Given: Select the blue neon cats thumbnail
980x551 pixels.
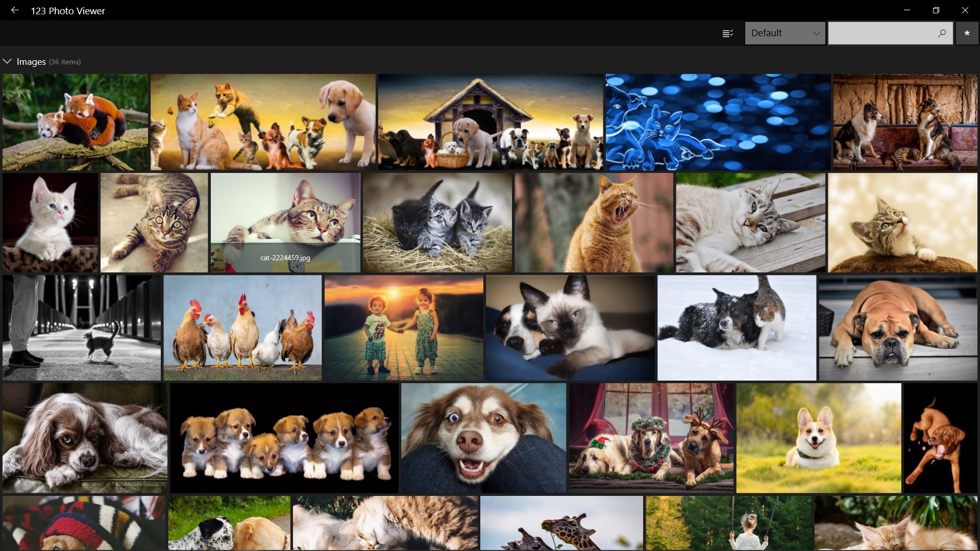Looking at the screenshot, I should point(718,122).
